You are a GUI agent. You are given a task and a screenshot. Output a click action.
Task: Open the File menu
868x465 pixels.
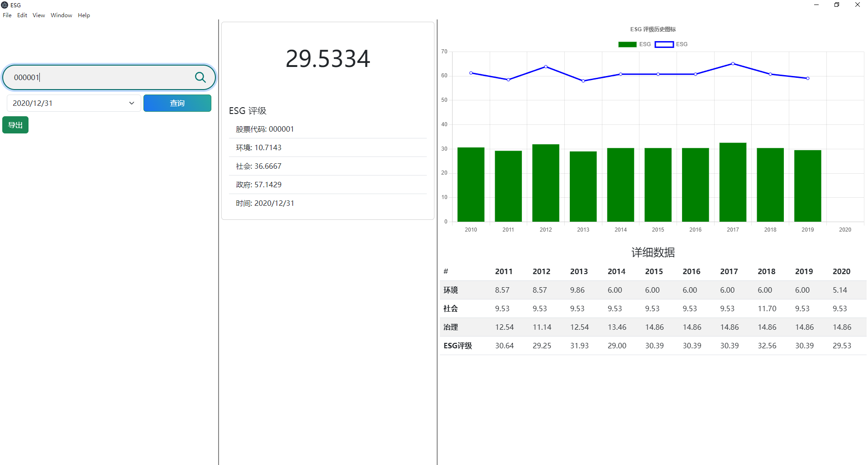coord(7,15)
